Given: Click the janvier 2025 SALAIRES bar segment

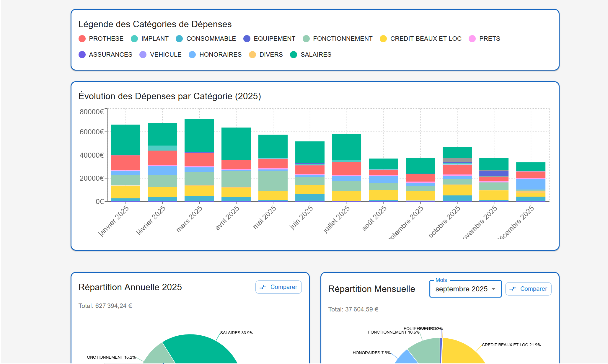Looking at the screenshot, I should tap(125, 140).
